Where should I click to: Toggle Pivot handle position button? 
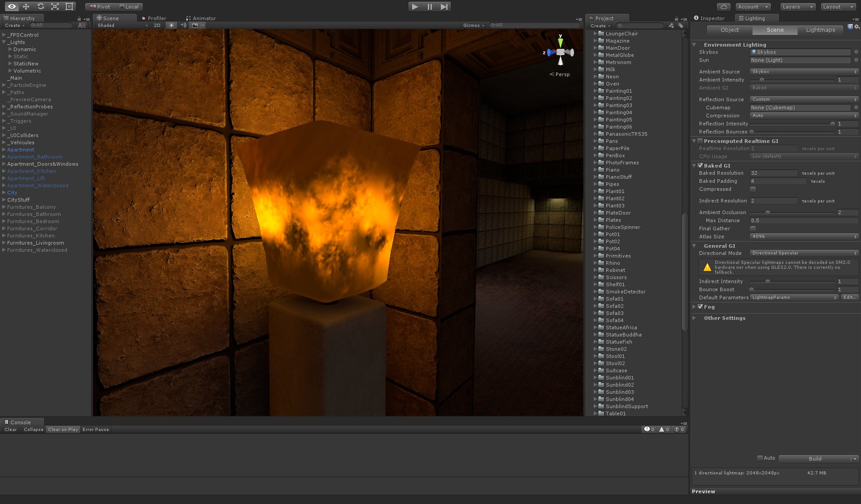[100, 7]
